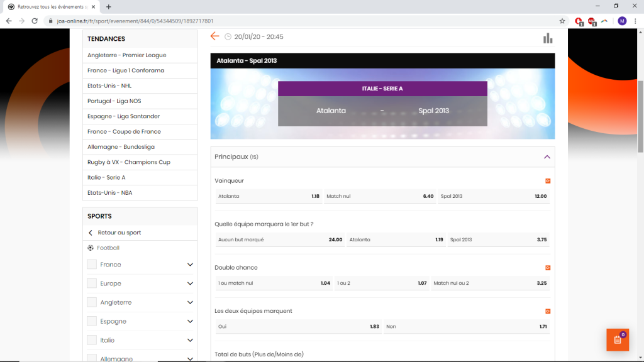
Task: Tick the Espagne checkbox
Action: (x=92, y=321)
